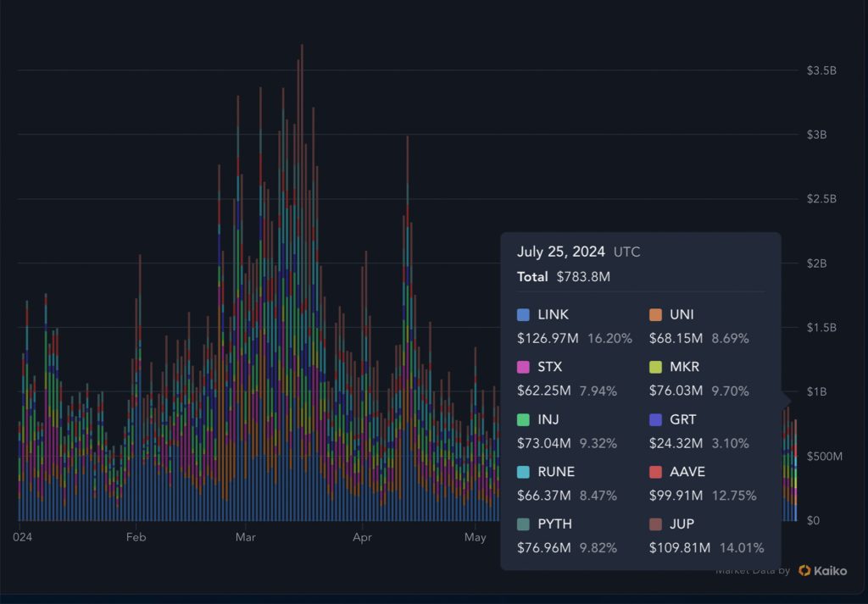Click the teal PYTH color swatch
The image size is (868, 604).
click(x=524, y=524)
